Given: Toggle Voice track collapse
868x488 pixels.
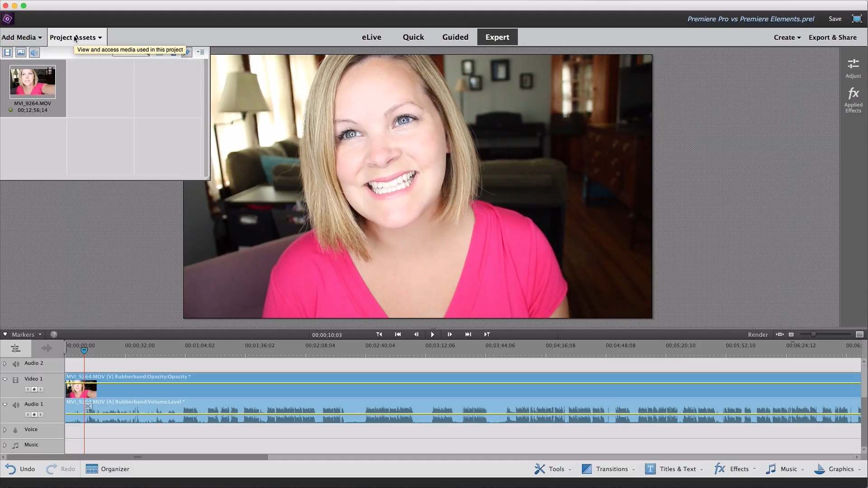Looking at the screenshot, I should coord(5,429).
